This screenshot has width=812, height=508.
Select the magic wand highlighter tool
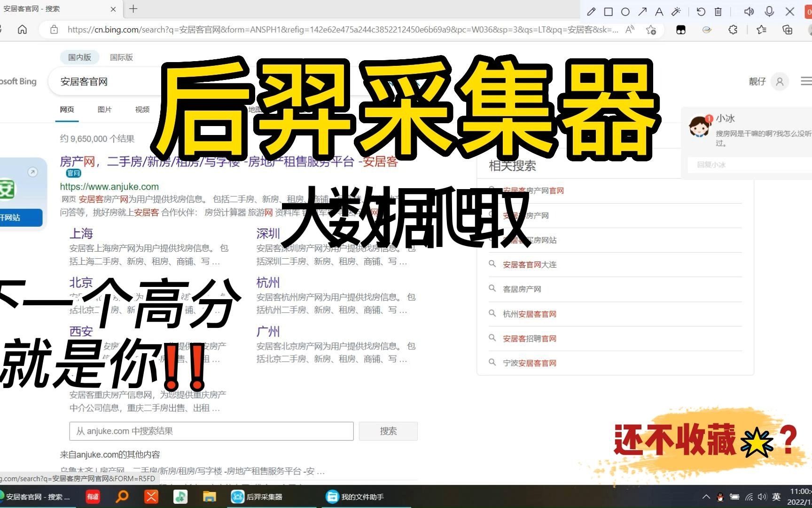click(676, 12)
